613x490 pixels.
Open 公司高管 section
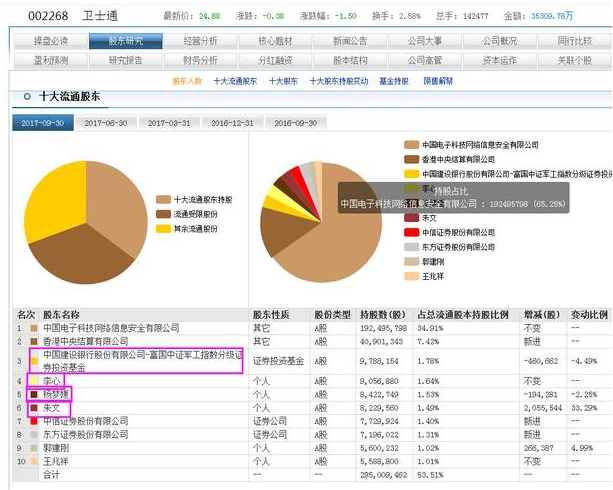[425, 61]
